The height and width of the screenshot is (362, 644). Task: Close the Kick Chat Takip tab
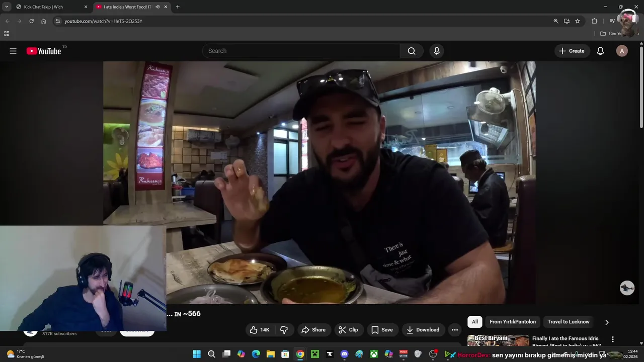(x=86, y=7)
